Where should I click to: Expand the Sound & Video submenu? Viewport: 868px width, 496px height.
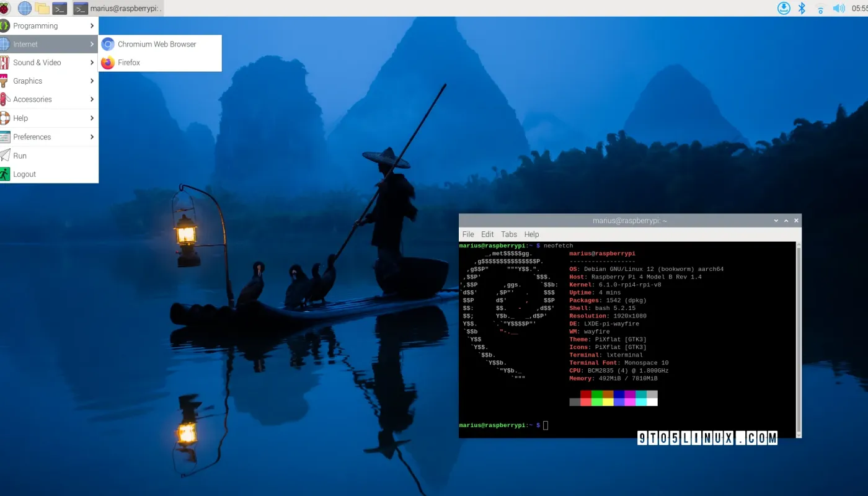click(x=37, y=62)
